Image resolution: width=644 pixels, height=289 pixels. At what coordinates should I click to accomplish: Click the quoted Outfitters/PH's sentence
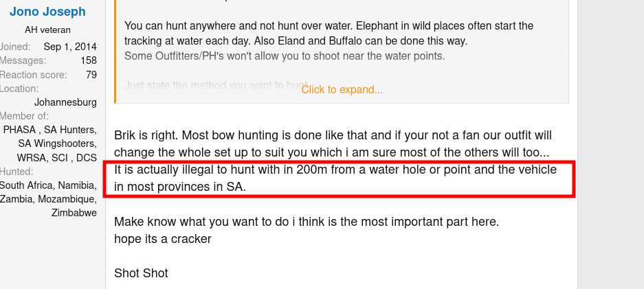pyautogui.click(x=285, y=56)
